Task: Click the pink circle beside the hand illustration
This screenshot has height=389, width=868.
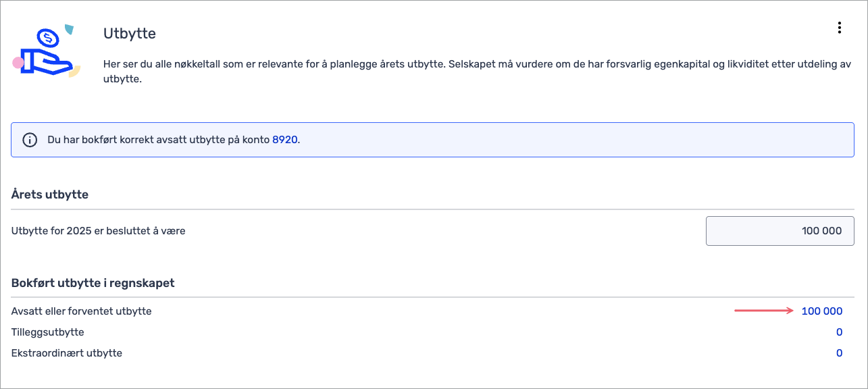Action: pos(18,63)
